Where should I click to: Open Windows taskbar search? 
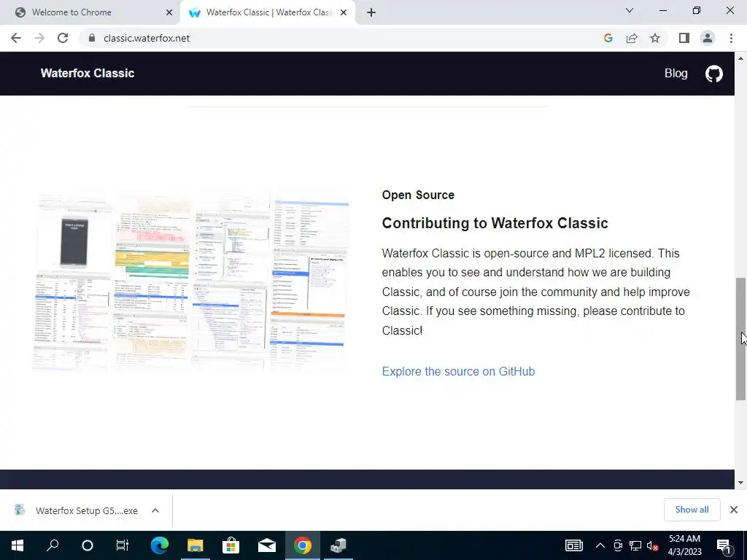click(x=53, y=545)
